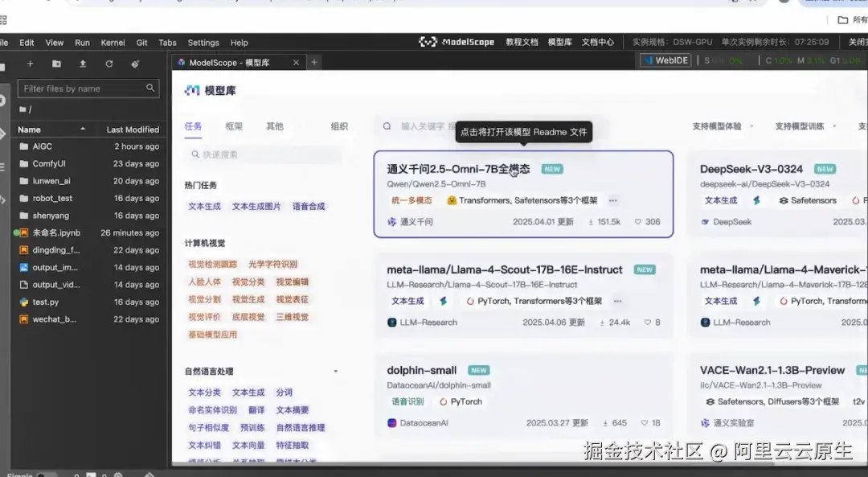This screenshot has height=477, width=868.
Task: Click the git clone icon in file browser toolbar
Action: click(x=137, y=64)
